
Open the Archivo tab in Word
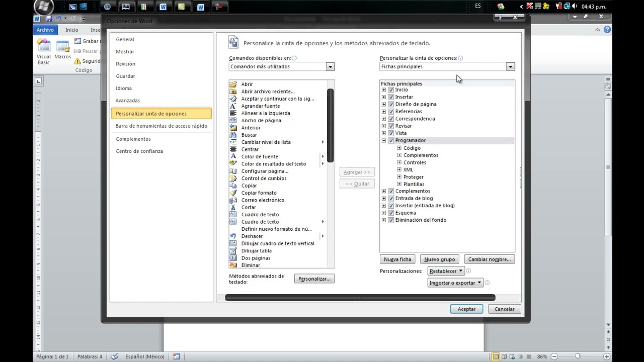45,30
